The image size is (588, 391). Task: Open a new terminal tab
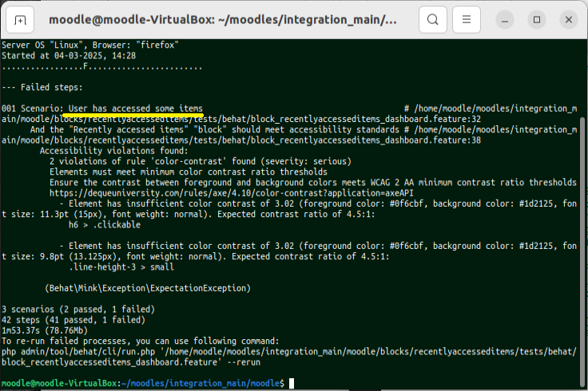click(20, 19)
